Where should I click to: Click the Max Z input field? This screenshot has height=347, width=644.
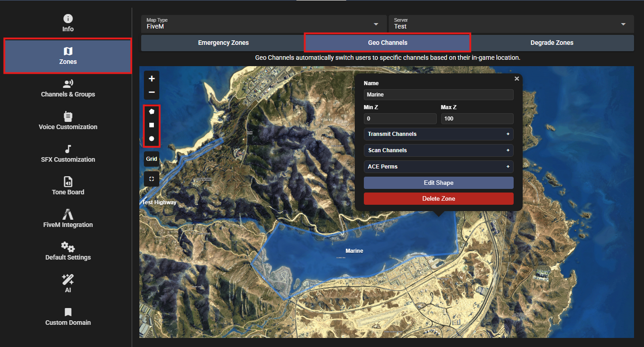(x=477, y=119)
